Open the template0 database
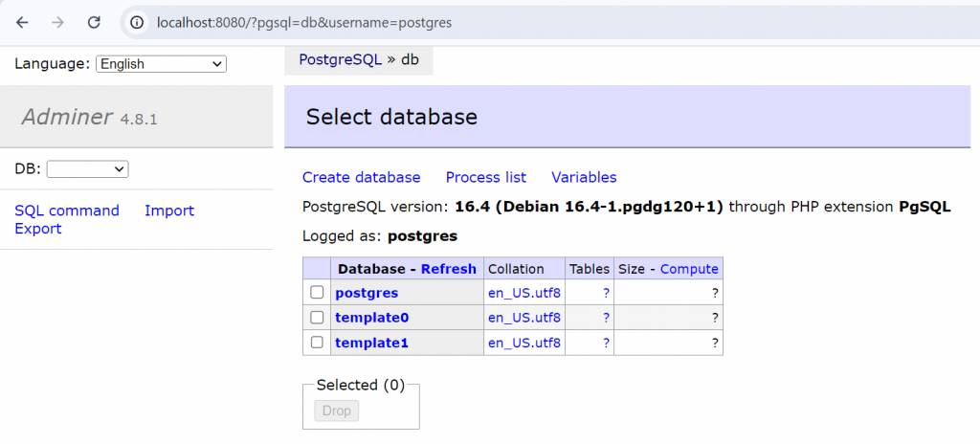Image resolution: width=980 pixels, height=444 pixels. pos(372,318)
